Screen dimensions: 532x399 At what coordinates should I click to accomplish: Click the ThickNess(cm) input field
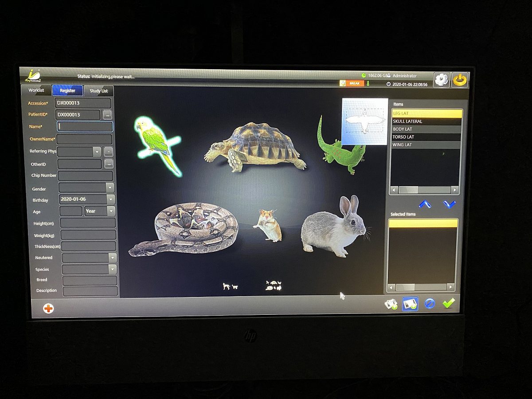pos(89,246)
